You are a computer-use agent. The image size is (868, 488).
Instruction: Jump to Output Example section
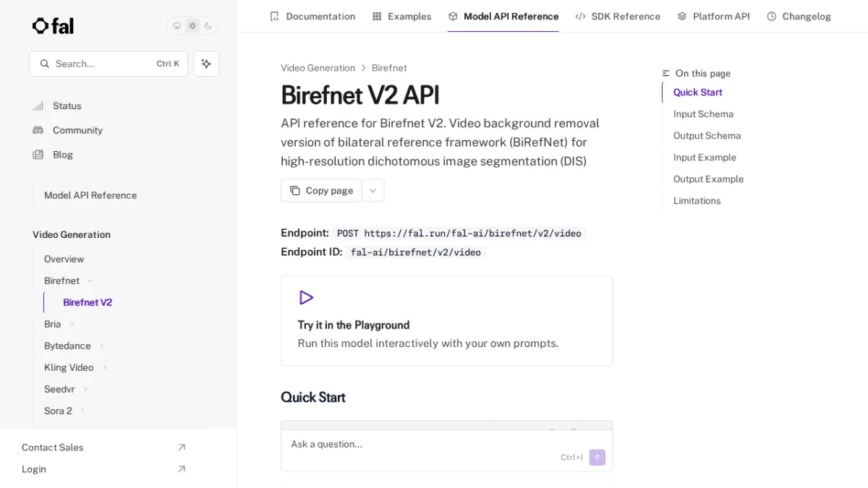pos(708,179)
